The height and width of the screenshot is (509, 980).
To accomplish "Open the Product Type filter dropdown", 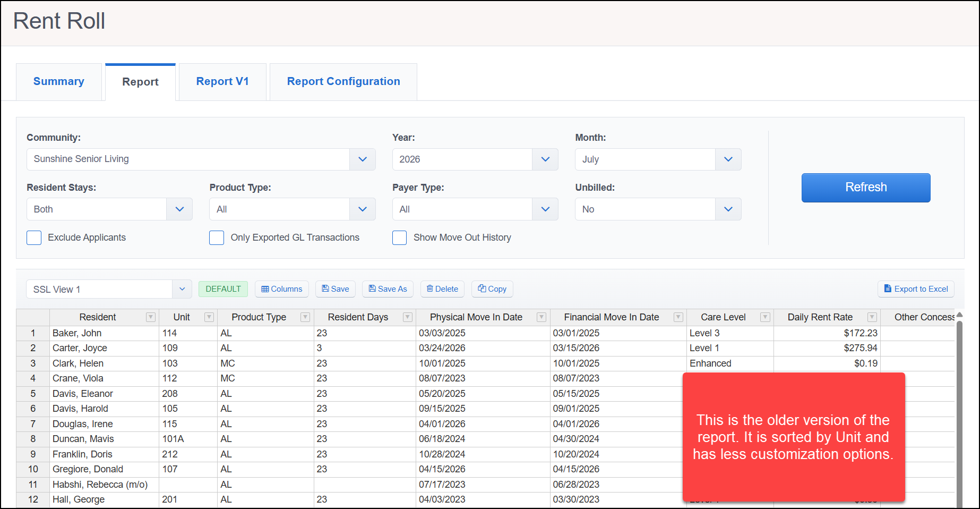I will pyautogui.click(x=363, y=209).
